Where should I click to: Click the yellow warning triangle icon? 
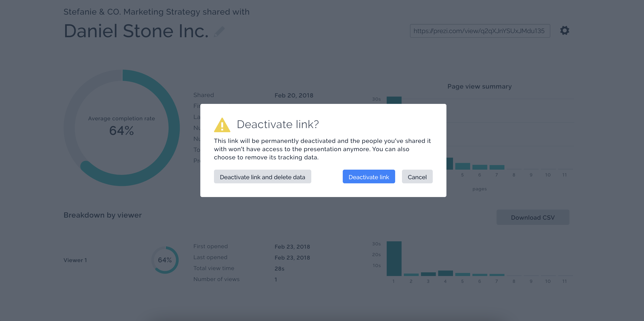click(222, 125)
